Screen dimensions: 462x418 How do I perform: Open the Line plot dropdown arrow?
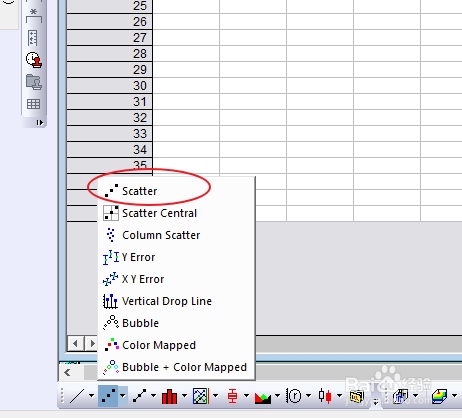click(x=91, y=396)
